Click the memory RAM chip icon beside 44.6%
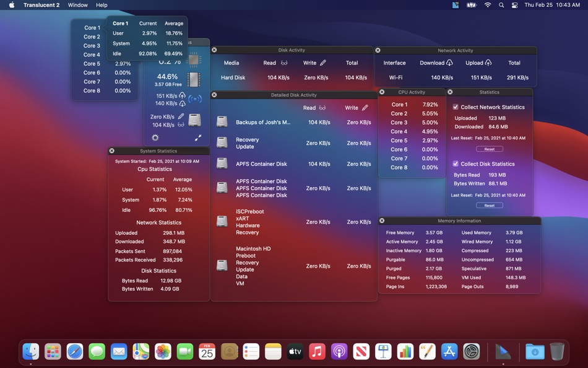 194,79
